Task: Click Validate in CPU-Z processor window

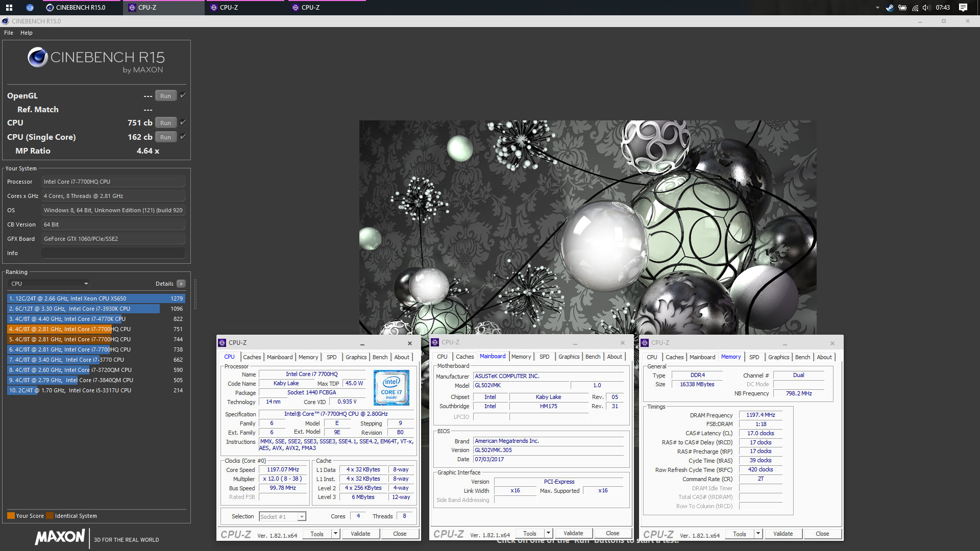Action: [360, 534]
